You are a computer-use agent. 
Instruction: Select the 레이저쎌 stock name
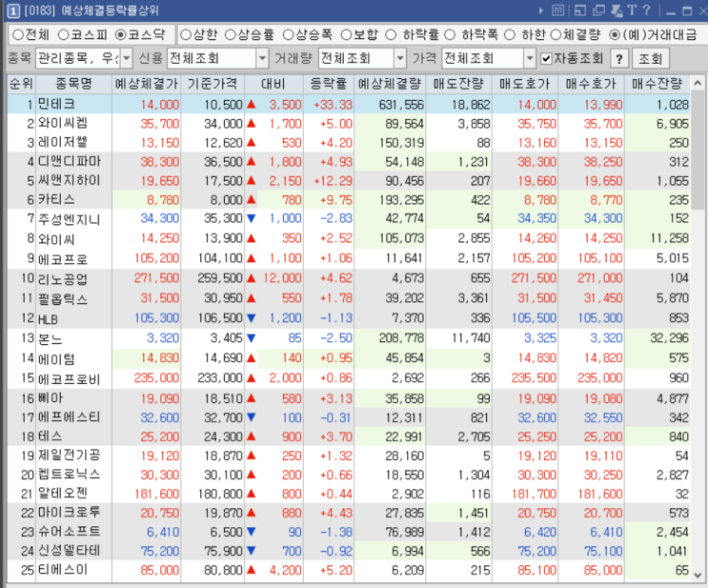tap(63, 142)
